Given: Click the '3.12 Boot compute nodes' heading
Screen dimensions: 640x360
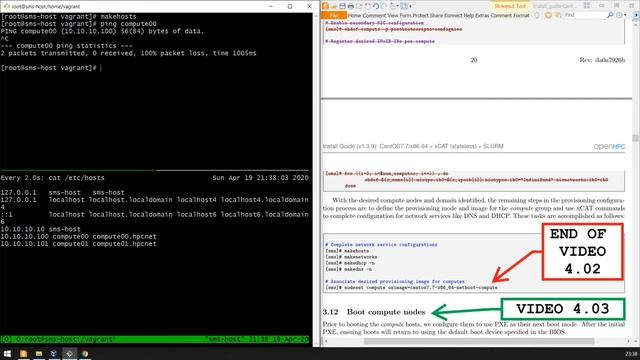Looking at the screenshot, I should coord(373,312).
